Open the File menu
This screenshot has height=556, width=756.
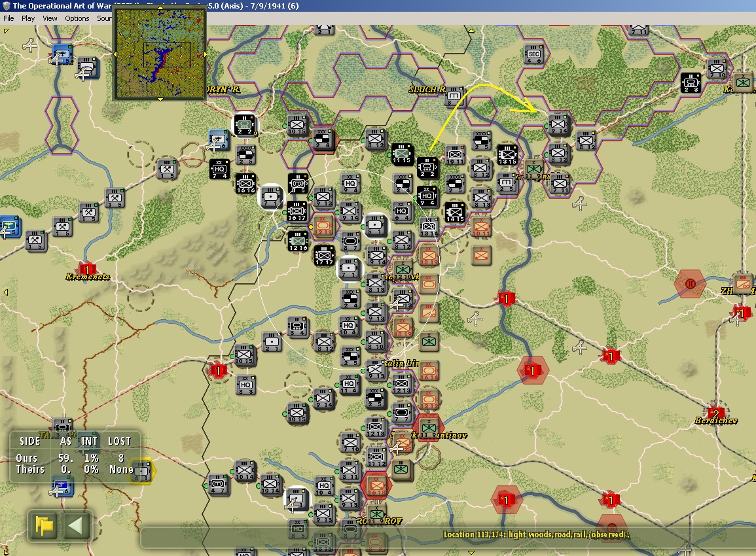click(x=9, y=18)
